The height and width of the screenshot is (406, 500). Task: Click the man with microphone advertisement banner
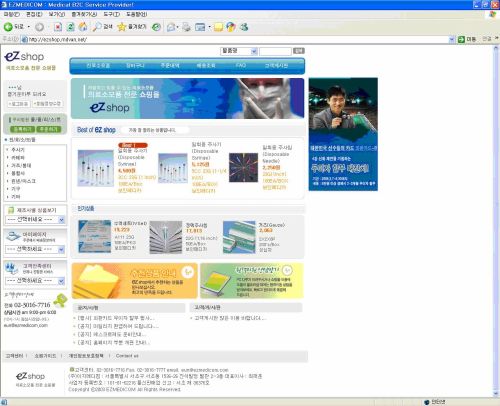coord(343,134)
